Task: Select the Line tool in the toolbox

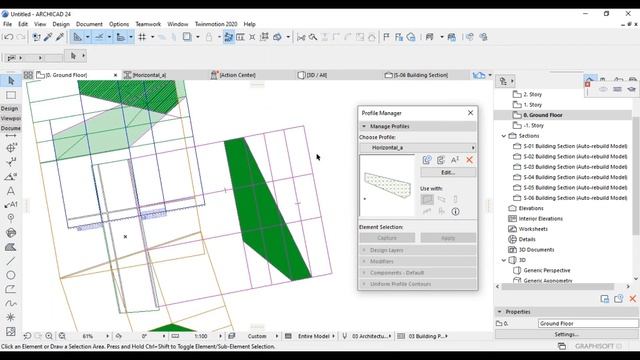Action: 11,261
